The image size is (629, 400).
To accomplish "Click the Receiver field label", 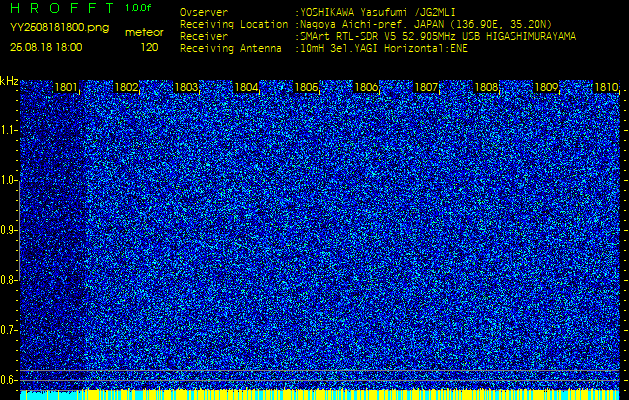I will [204, 37].
